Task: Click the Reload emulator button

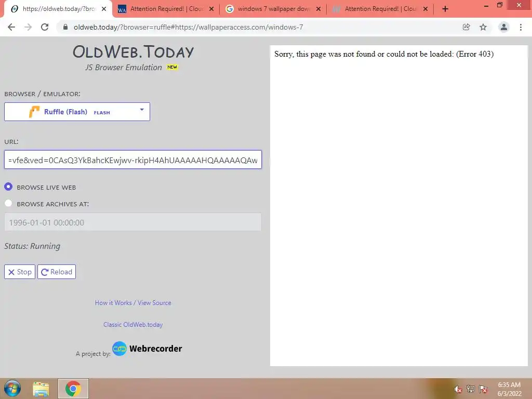Action: pyautogui.click(x=57, y=272)
